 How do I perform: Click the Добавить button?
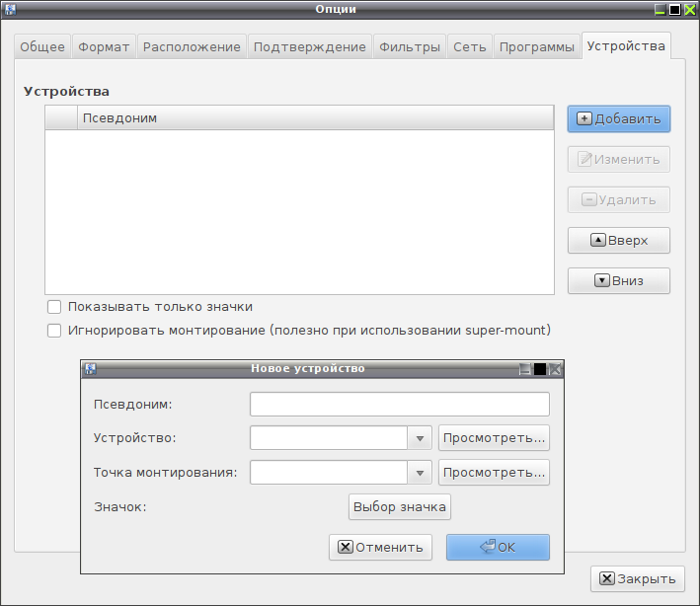coord(619,119)
